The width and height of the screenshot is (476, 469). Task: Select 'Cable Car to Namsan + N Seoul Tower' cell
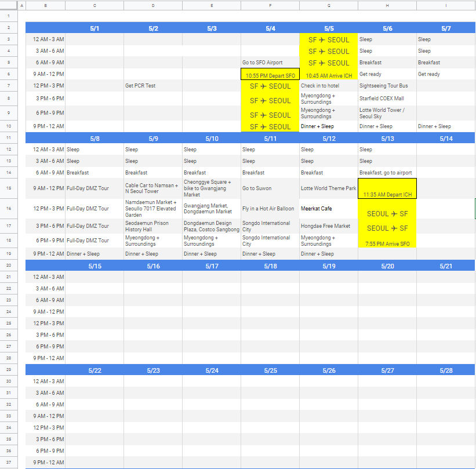coord(153,188)
